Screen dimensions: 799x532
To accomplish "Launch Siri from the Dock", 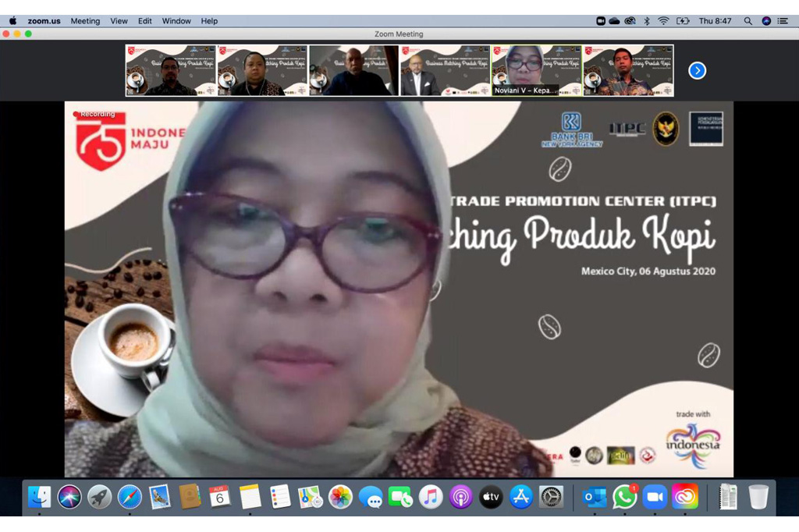I will pos(69,497).
